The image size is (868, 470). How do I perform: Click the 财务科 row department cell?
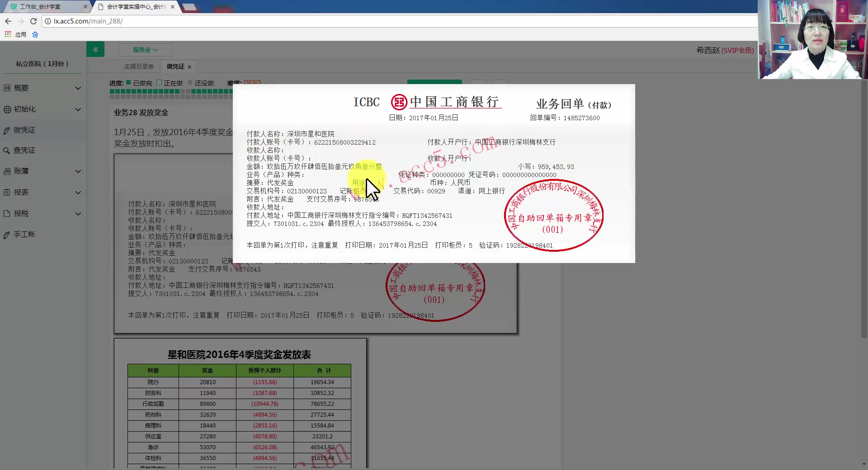point(153,393)
